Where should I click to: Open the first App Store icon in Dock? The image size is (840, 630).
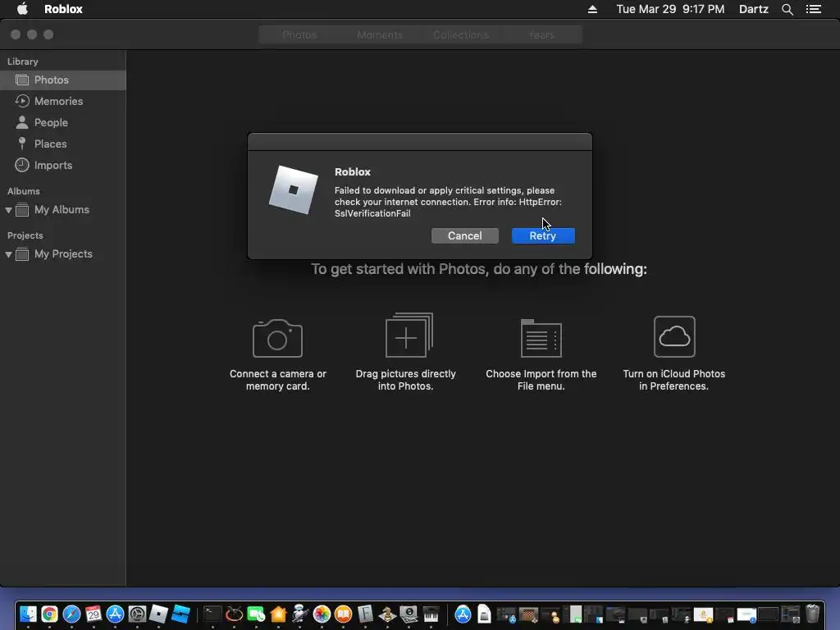(115, 614)
